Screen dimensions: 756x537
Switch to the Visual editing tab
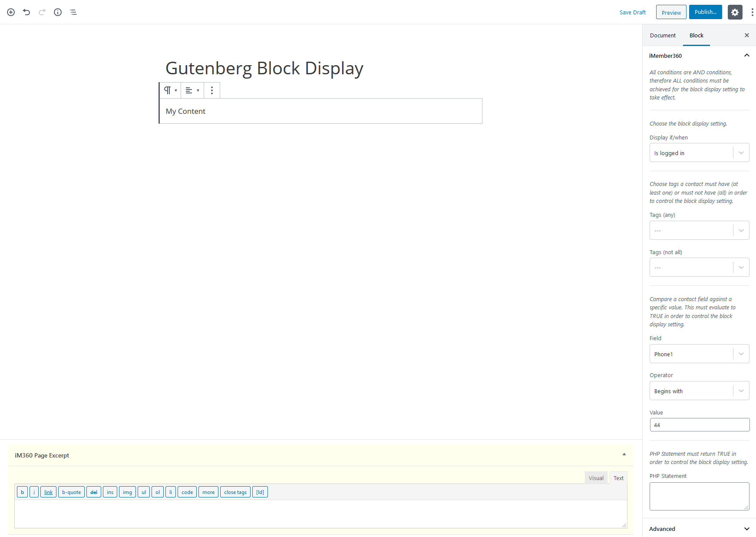pos(596,477)
